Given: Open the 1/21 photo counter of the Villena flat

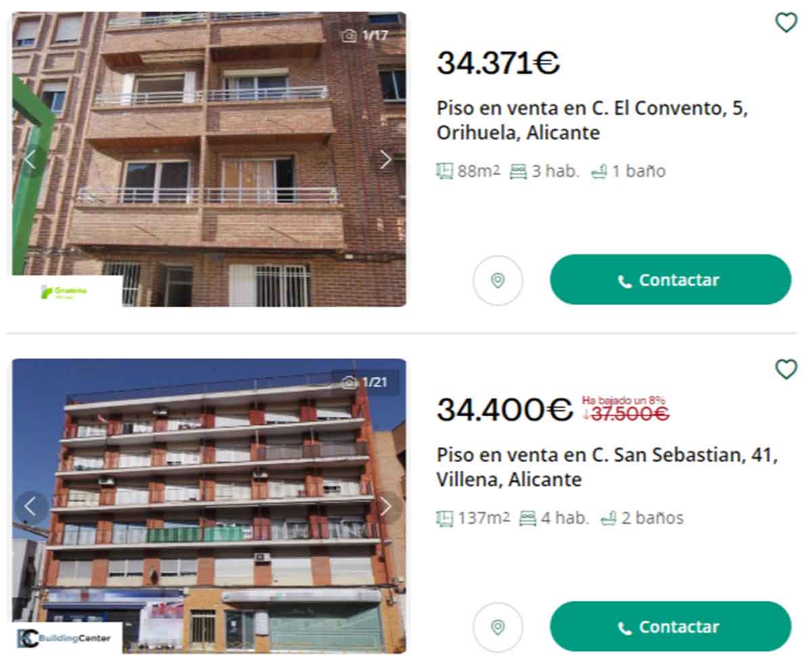Looking at the screenshot, I should 365,382.
